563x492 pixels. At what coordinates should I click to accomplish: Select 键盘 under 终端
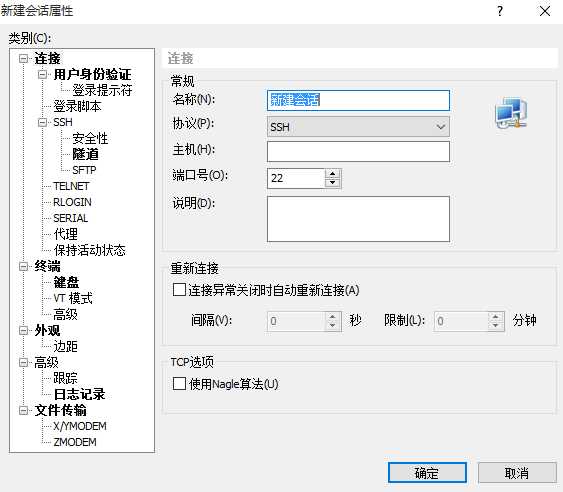tap(66, 282)
